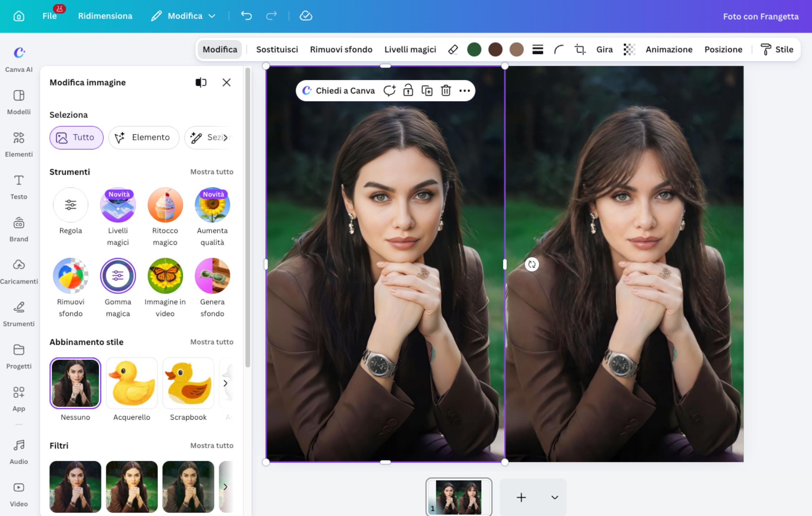Open Posizione in toolbar

point(723,49)
